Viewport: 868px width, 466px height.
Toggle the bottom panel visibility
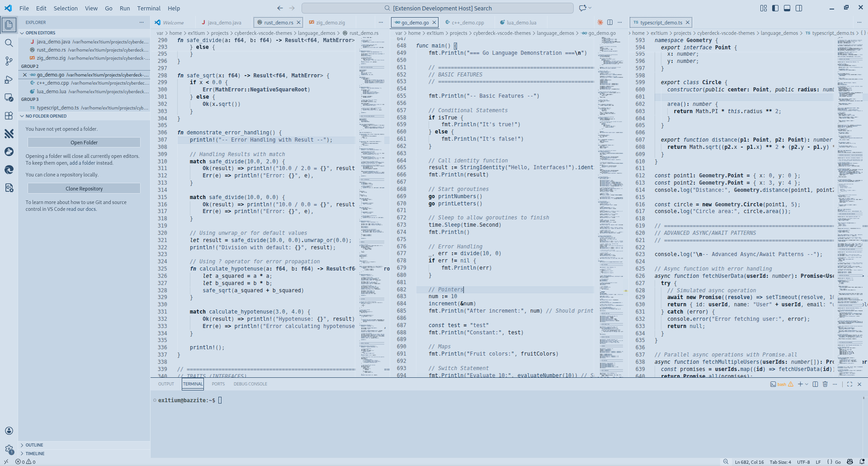point(787,8)
